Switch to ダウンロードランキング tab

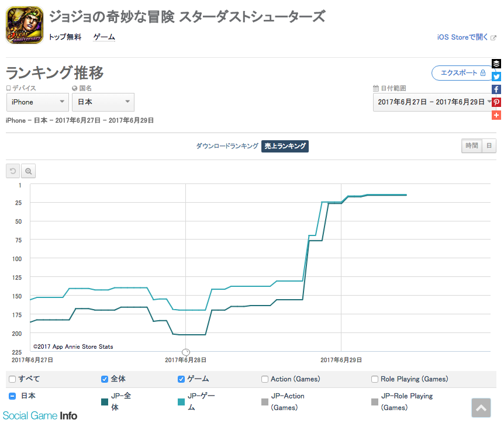(227, 146)
